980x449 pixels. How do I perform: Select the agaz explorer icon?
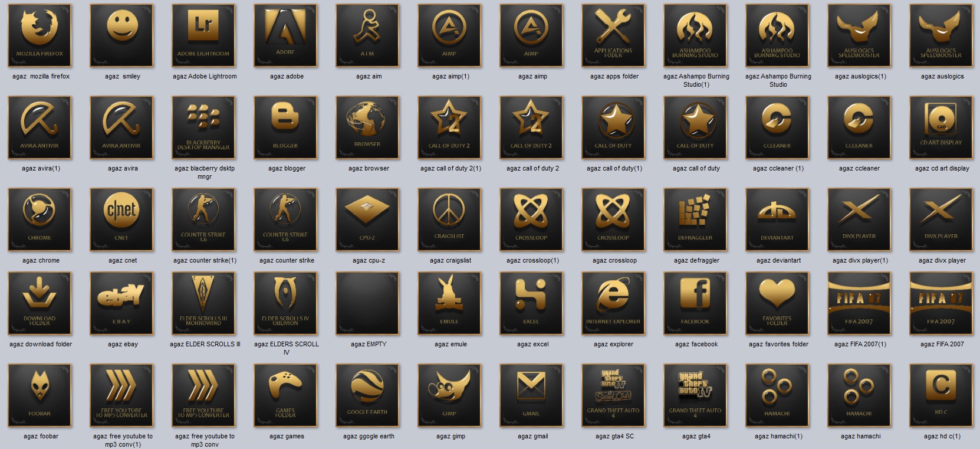coord(614,303)
